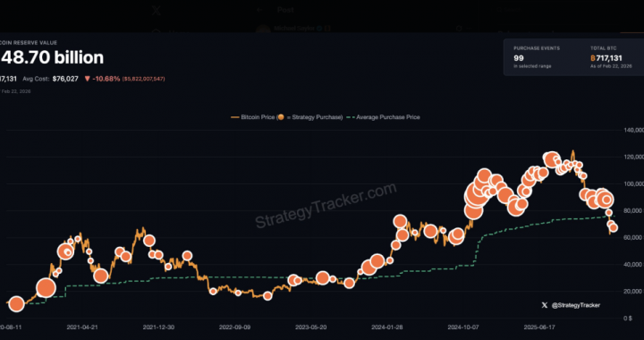Click the 2021-04-21 date axis label
The width and height of the screenshot is (644, 340).
pyautogui.click(x=83, y=327)
